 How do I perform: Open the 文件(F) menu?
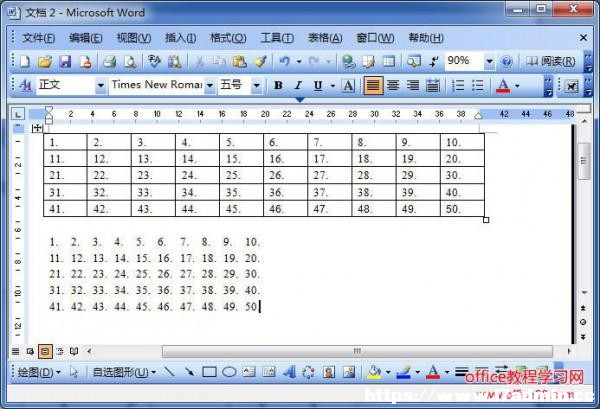[x=39, y=38]
